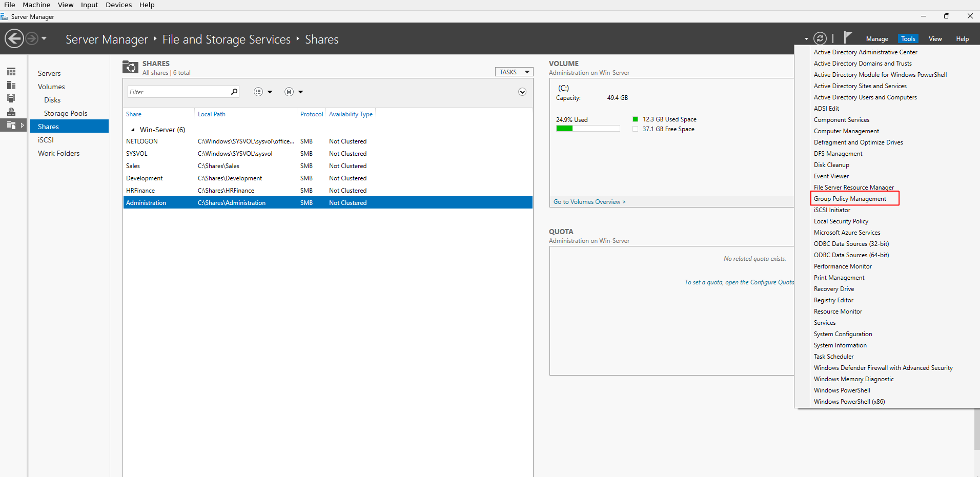Image resolution: width=980 pixels, height=477 pixels.
Task: Open Local Security Policy entry
Action: pos(841,221)
